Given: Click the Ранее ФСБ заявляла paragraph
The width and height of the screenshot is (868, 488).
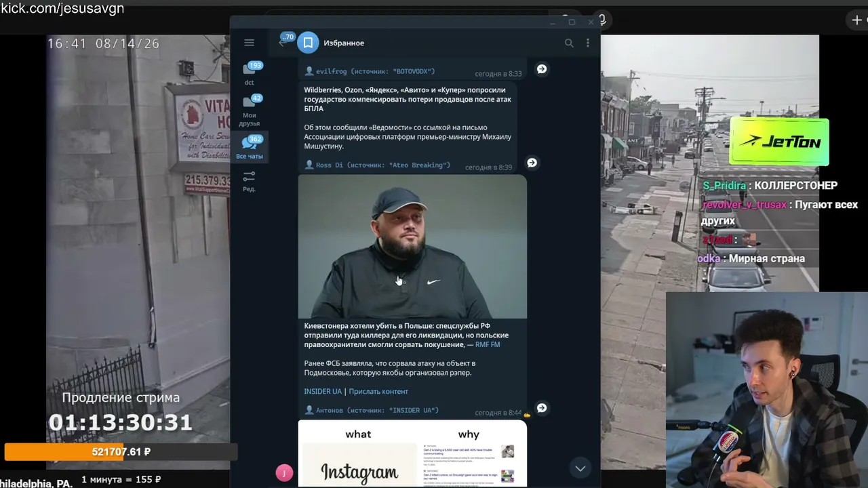Looking at the screenshot, I should 389,368.
